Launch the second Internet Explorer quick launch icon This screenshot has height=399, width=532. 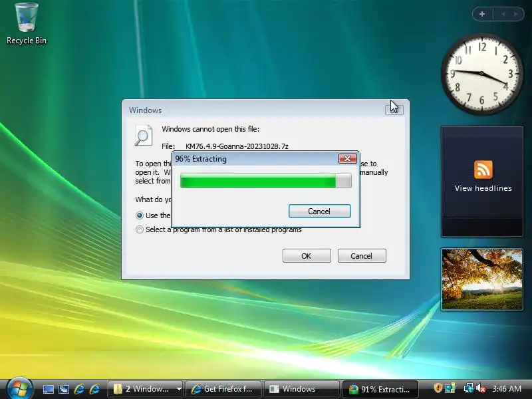[x=94, y=389]
